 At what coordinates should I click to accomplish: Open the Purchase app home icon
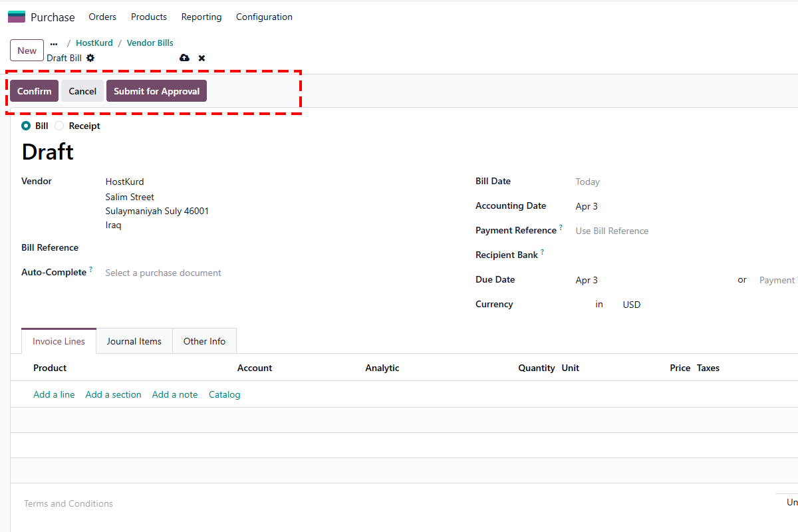click(x=15, y=15)
